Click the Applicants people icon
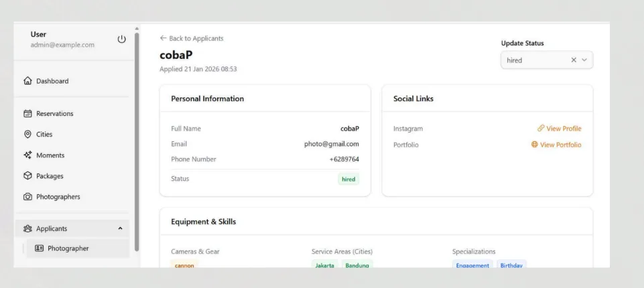Viewport: 644px width, 288px height. click(27, 228)
